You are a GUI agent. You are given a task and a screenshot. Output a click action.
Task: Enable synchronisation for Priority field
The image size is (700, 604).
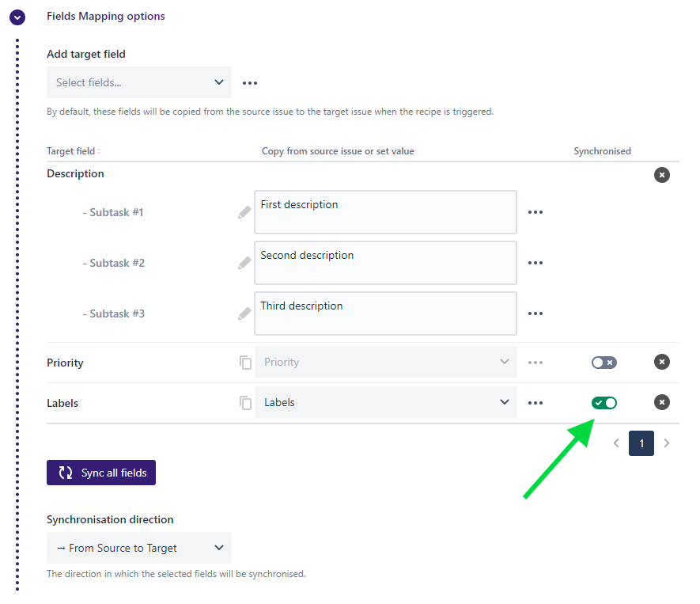coord(604,363)
